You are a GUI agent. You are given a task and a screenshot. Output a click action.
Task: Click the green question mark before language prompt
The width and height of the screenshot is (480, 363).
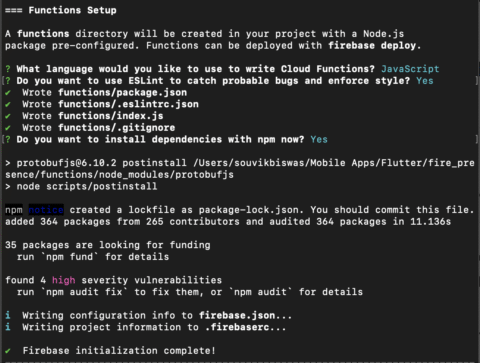point(8,69)
